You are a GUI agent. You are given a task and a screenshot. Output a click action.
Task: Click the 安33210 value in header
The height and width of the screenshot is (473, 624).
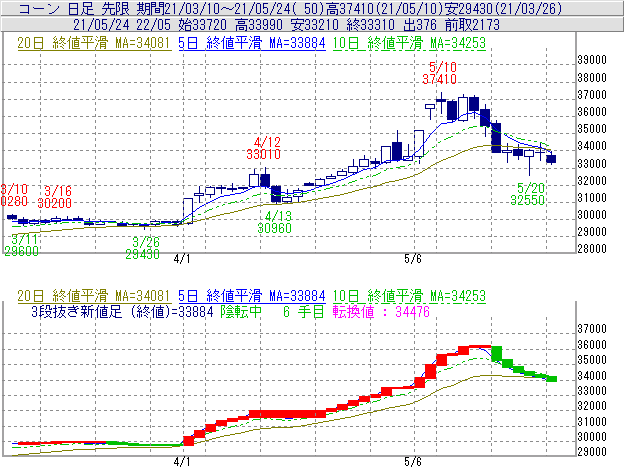coord(315,25)
